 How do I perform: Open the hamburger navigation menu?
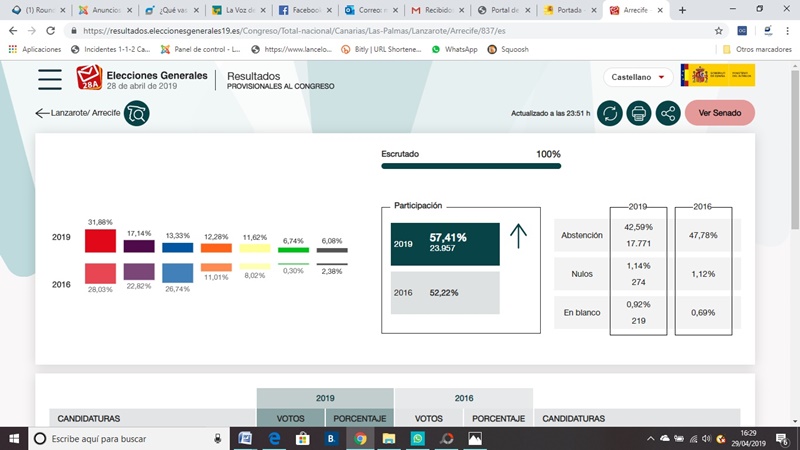49,80
